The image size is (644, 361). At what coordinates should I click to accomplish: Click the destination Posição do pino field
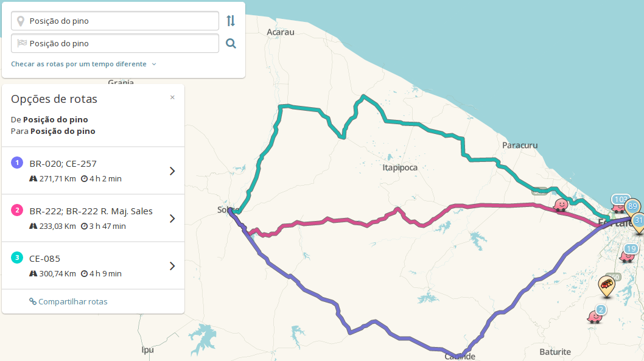click(x=115, y=44)
